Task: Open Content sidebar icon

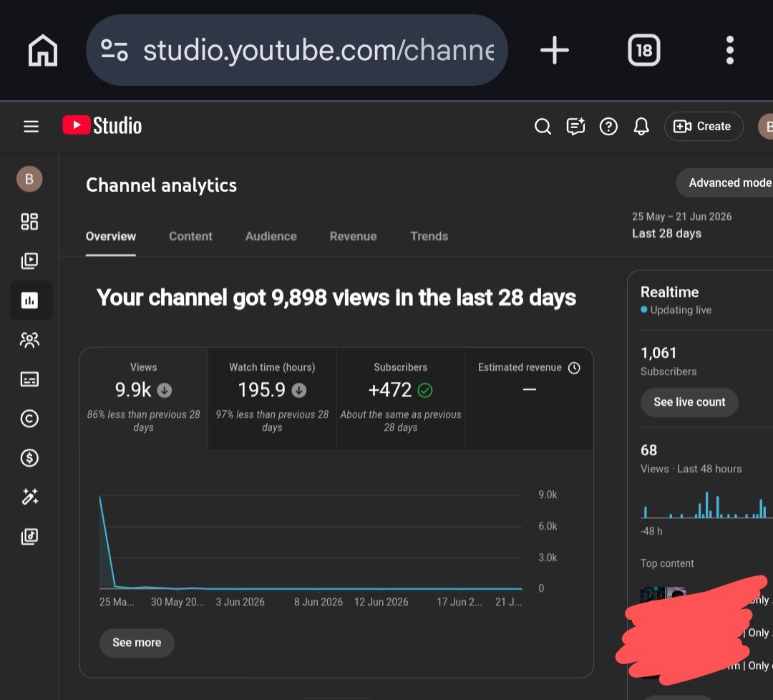Action: tap(29, 261)
